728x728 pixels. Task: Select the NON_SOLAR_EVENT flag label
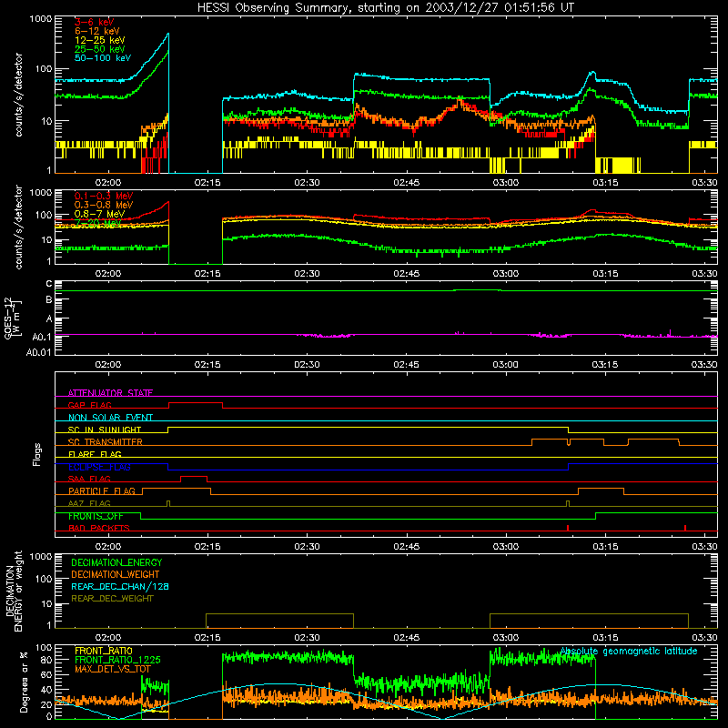(x=110, y=418)
